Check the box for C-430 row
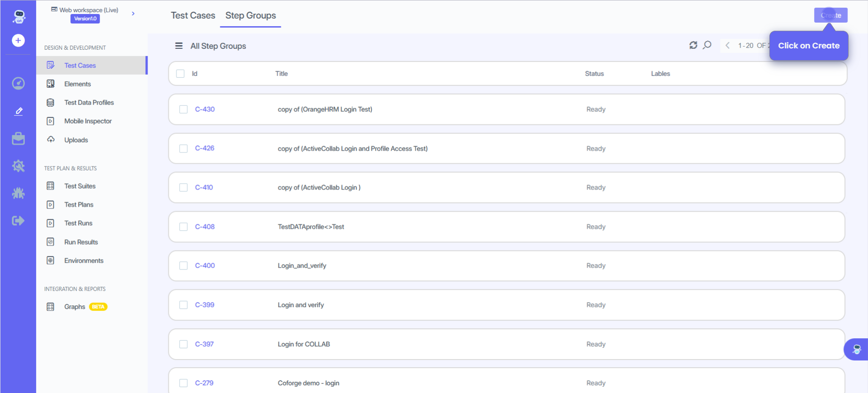The width and height of the screenshot is (868, 393). (x=183, y=109)
